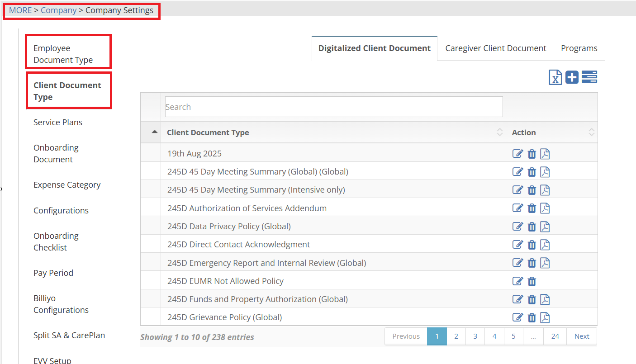View PDF of 245D Direct Contact Acknowledgment
Image resolution: width=636 pixels, height=364 pixels.
point(545,245)
